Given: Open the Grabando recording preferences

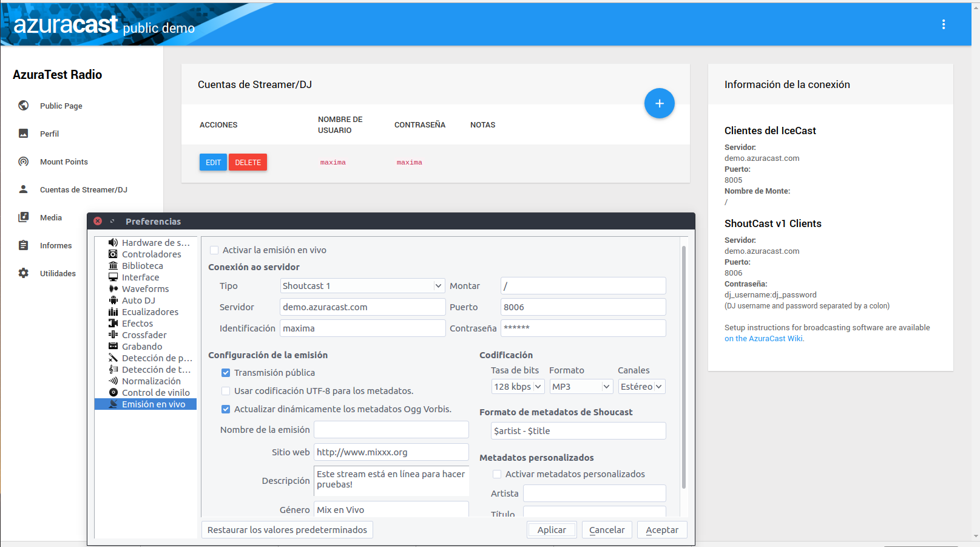Looking at the screenshot, I should pyautogui.click(x=142, y=346).
